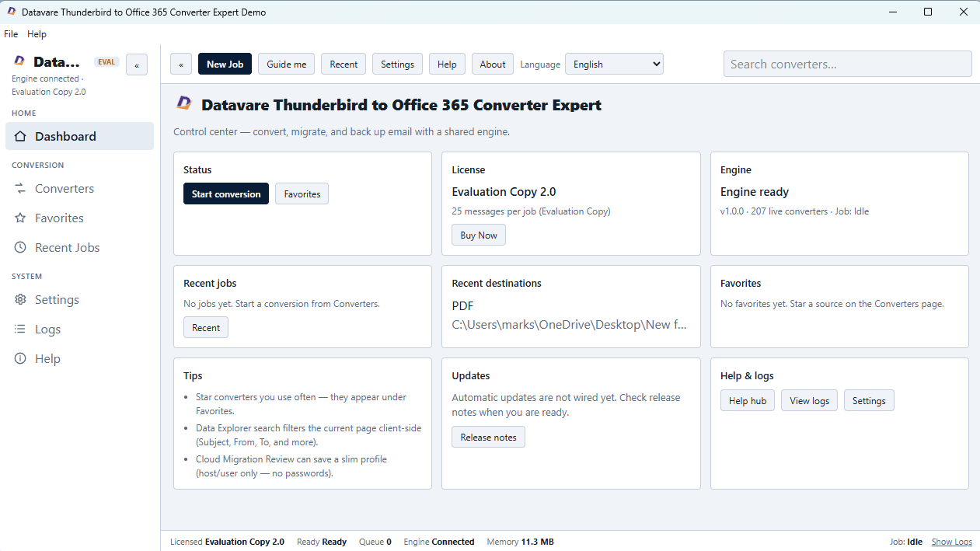Click the Queue 0 status entry

tap(375, 542)
